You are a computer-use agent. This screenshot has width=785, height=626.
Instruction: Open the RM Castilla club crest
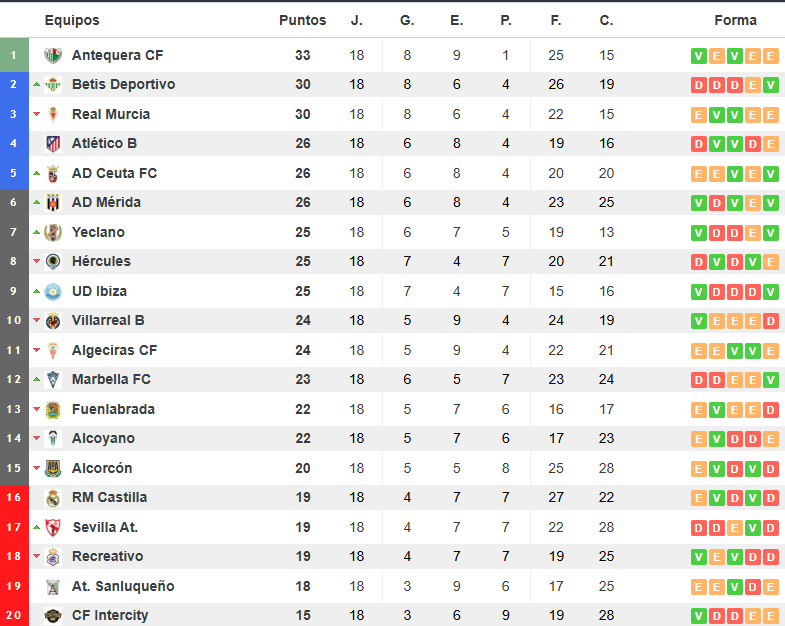pyautogui.click(x=53, y=498)
